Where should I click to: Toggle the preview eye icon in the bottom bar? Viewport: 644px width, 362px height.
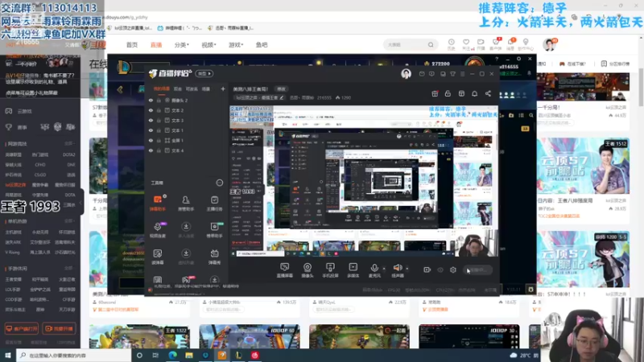click(x=440, y=270)
